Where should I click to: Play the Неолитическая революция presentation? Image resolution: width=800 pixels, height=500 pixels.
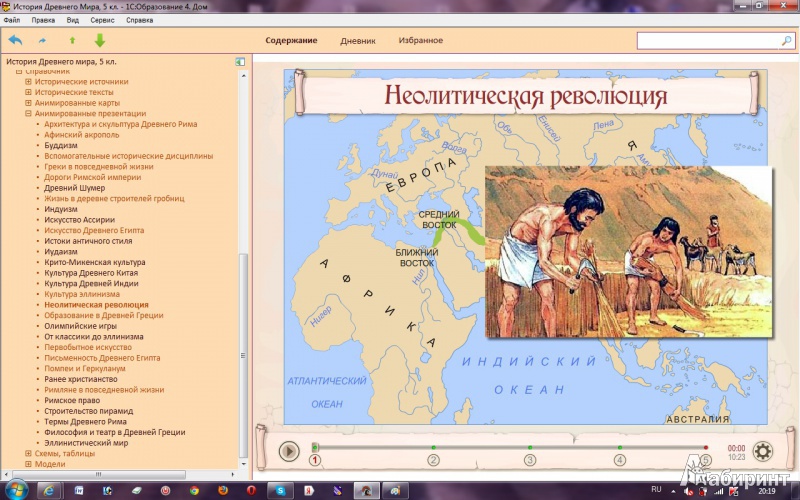pos(289,451)
